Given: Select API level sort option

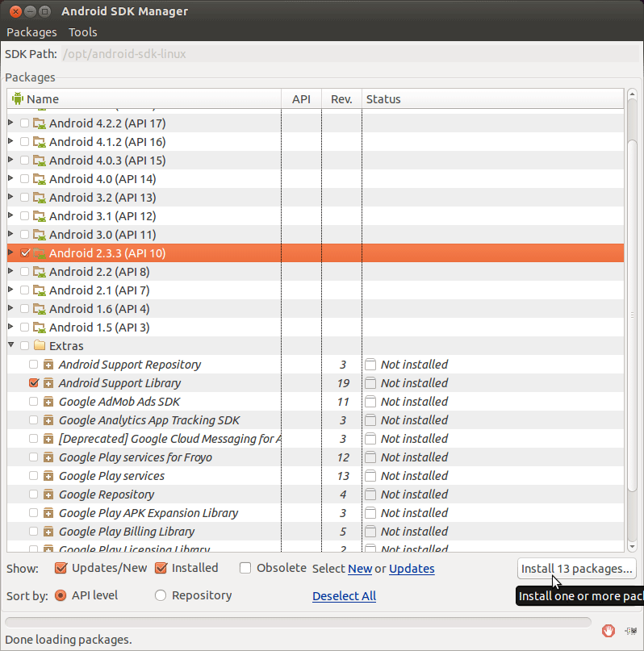Looking at the screenshot, I should [61, 595].
